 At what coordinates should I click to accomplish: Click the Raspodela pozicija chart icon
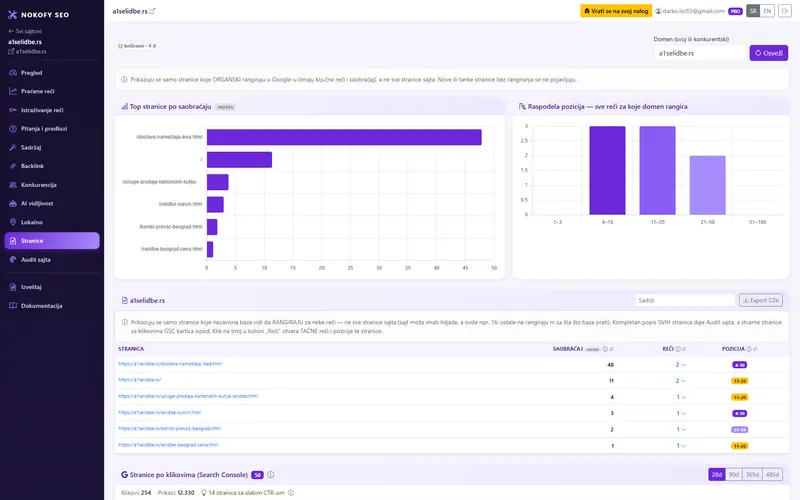point(522,107)
